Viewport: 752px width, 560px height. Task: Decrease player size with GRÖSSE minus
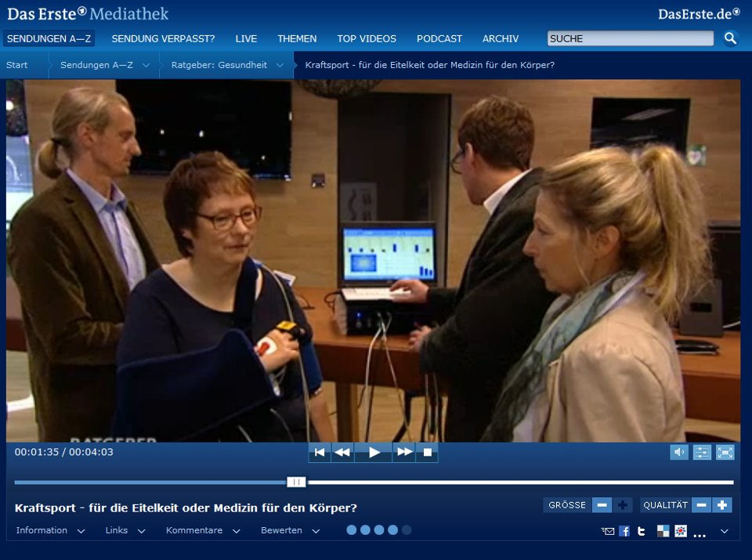click(x=602, y=505)
